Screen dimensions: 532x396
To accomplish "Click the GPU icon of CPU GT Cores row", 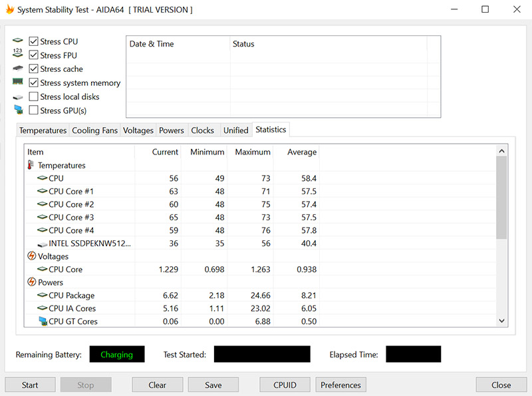I will (43, 321).
